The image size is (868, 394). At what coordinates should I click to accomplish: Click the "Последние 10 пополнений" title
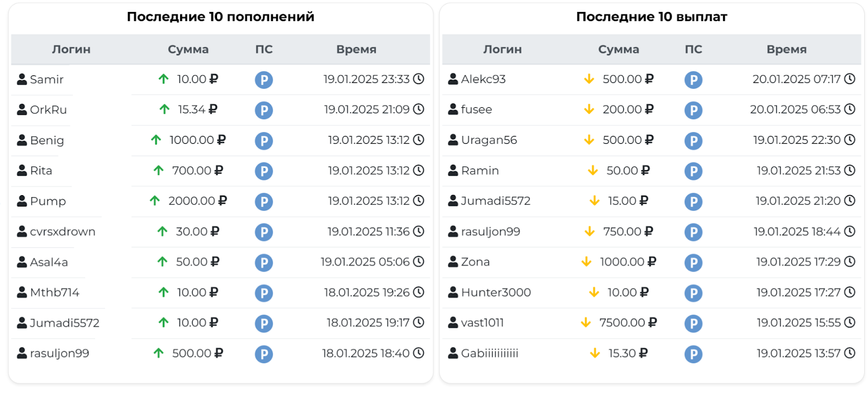[220, 17]
